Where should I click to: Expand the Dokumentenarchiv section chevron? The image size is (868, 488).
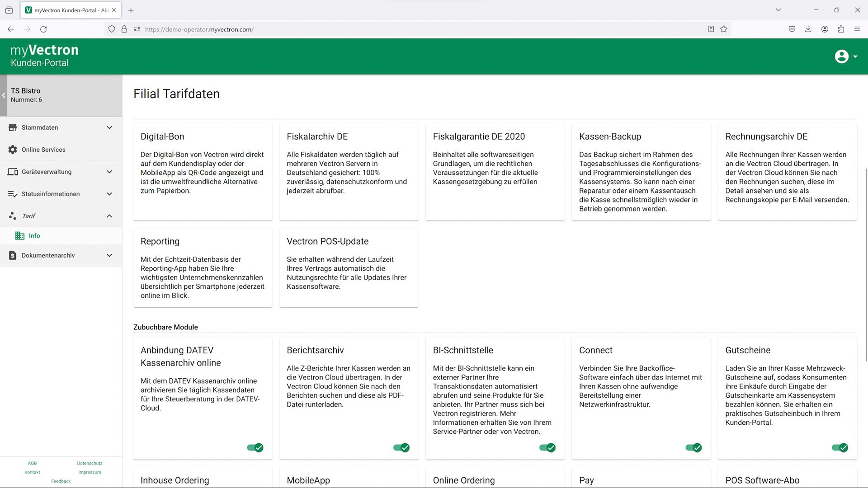pos(109,255)
